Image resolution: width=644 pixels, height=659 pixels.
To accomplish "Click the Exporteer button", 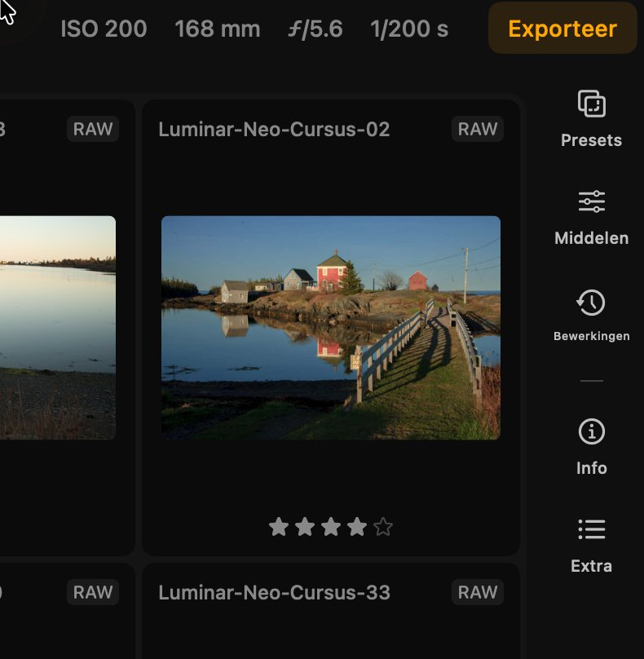I will pyautogui.click(x=562, y=29).
